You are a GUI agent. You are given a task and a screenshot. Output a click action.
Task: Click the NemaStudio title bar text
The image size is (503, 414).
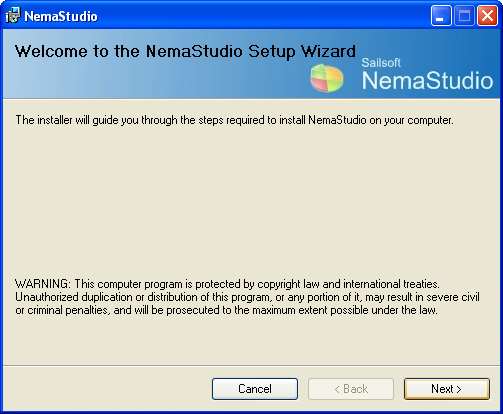coord(61,16)
